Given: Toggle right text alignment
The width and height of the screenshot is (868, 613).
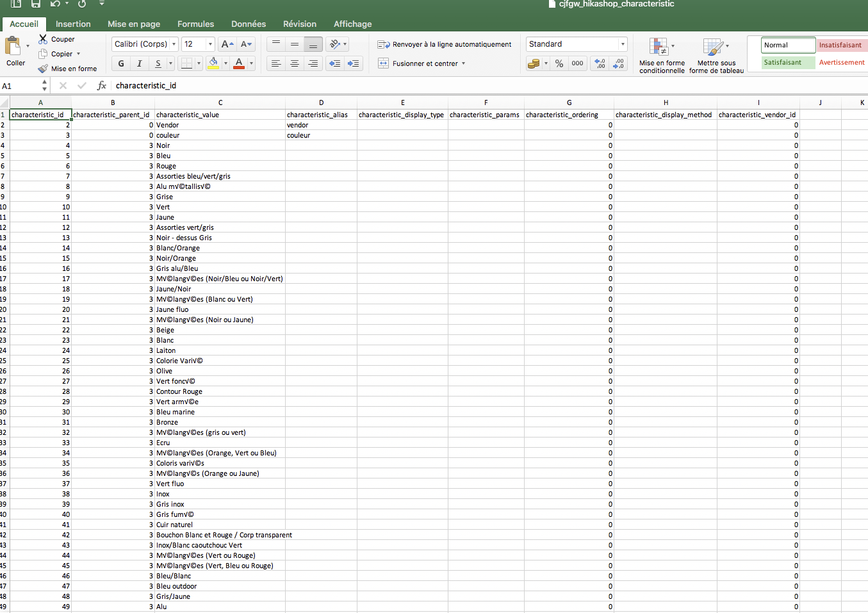Looking at the screenshot, I should tap(313, 63).
